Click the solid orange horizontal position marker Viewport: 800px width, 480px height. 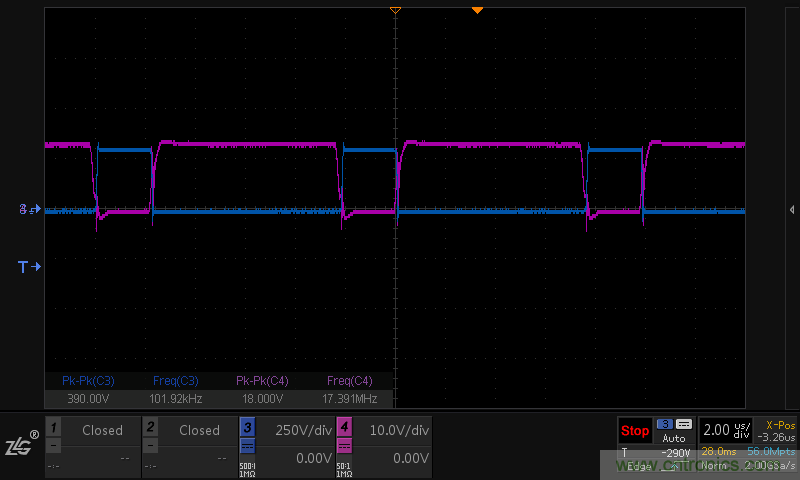point(477,9)
